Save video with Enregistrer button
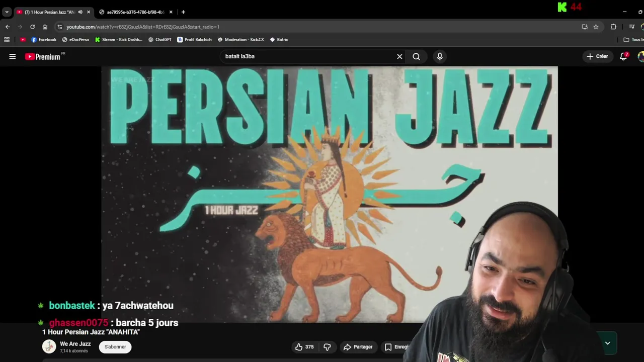This screenshot has width=644, height=362. (x=396, y=347)
